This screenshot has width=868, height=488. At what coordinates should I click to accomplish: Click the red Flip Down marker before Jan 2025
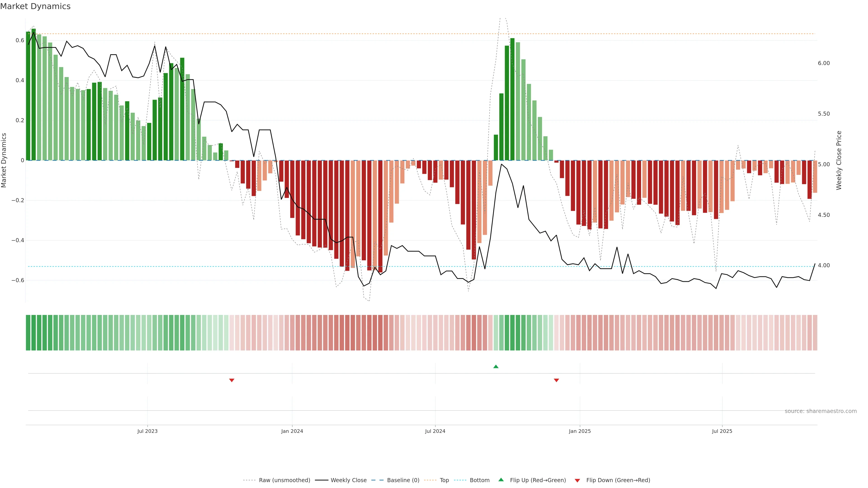556,380
